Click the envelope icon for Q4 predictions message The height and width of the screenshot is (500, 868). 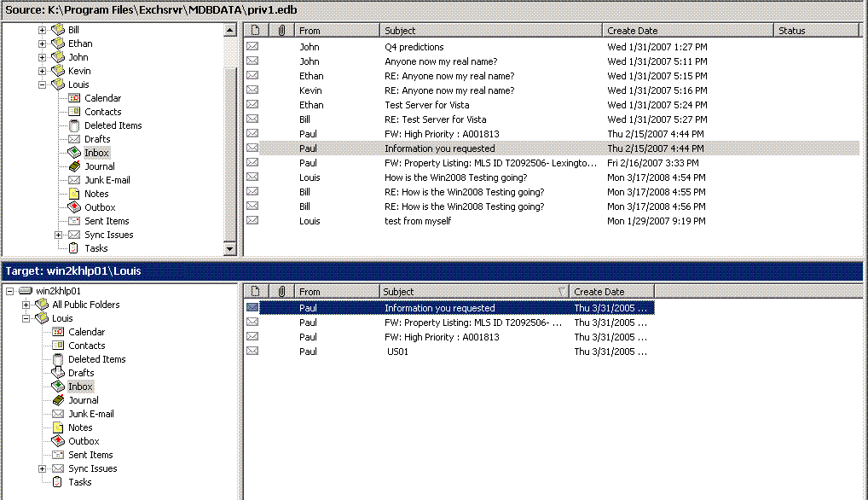[x=252, y=47]
